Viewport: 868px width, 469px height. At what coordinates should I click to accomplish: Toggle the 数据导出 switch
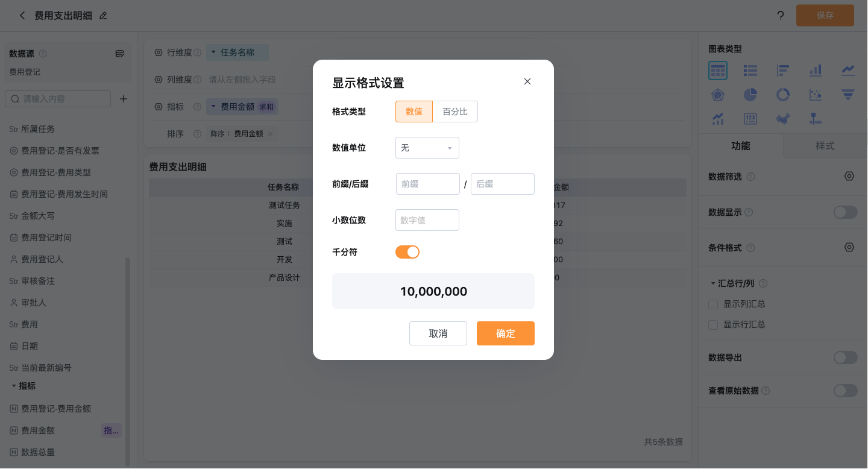coord(846,357)
